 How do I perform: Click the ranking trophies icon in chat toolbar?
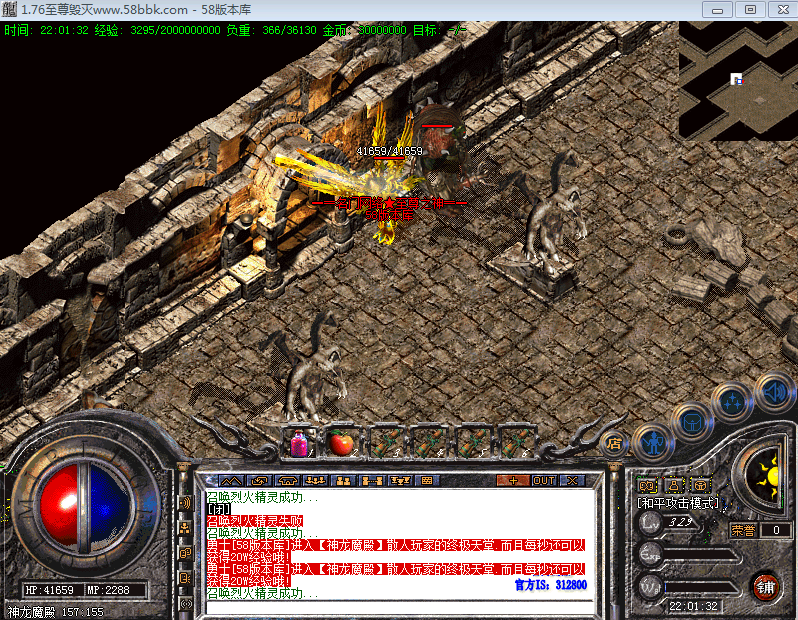tap(400, 481)
